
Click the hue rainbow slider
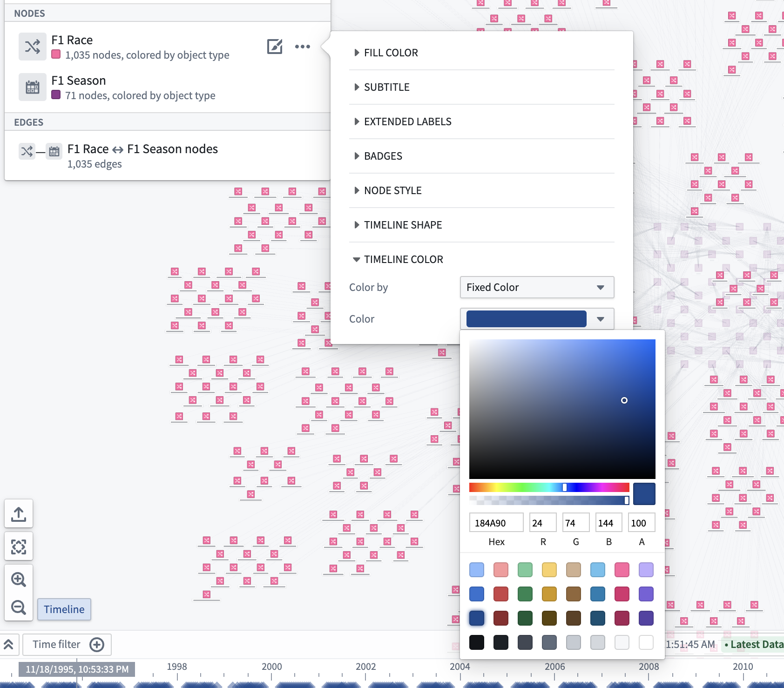click(549, 487)
